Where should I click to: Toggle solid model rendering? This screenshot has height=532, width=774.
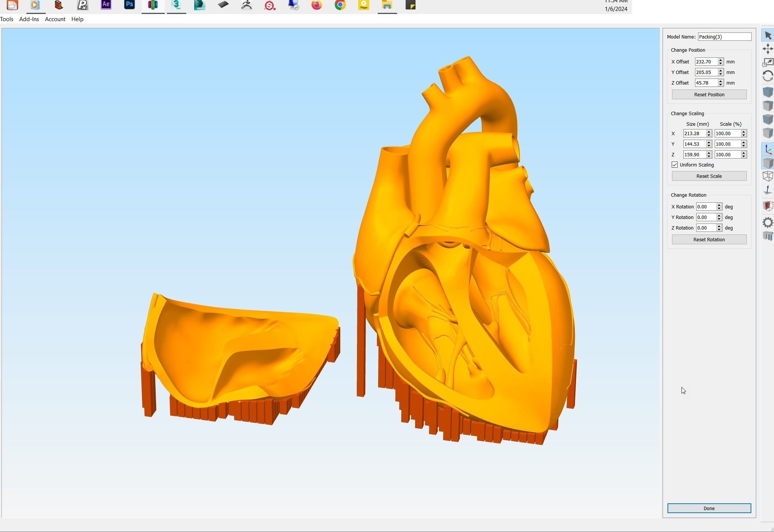768,163
